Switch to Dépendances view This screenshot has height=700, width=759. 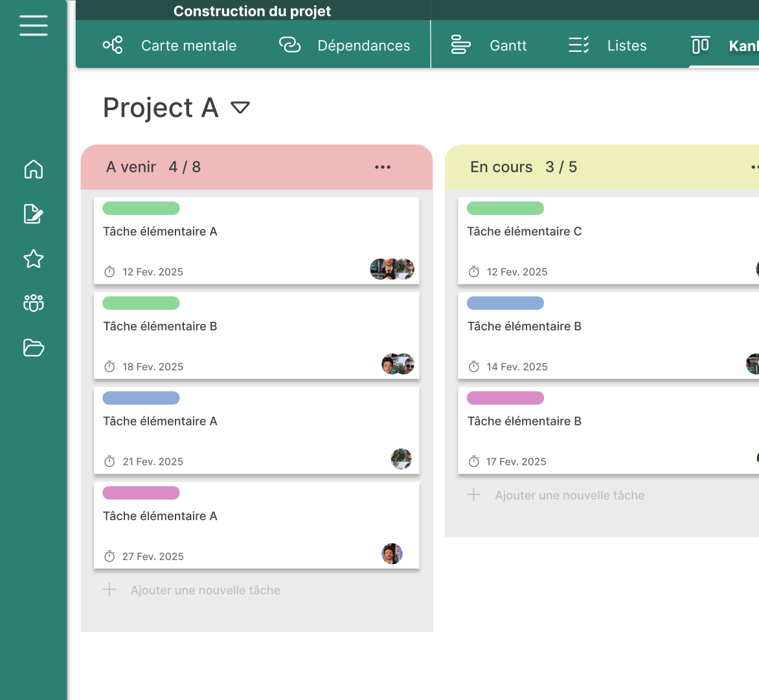click(345, 45)
